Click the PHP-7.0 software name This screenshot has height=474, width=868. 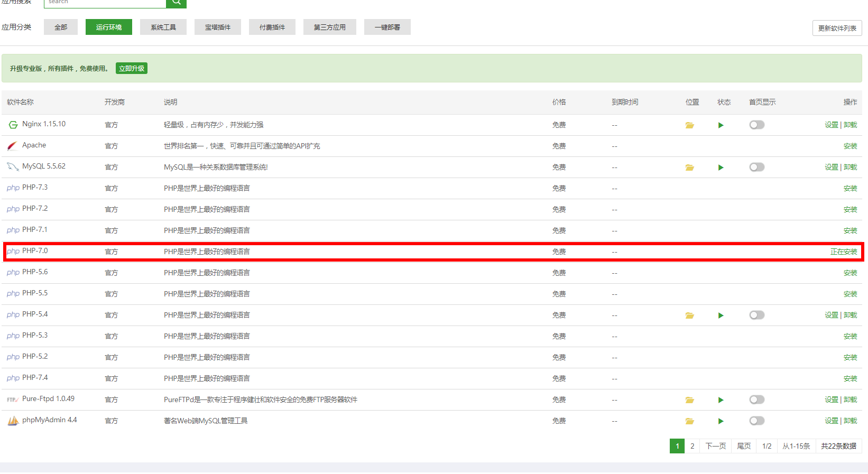click(x=35, y=251)
